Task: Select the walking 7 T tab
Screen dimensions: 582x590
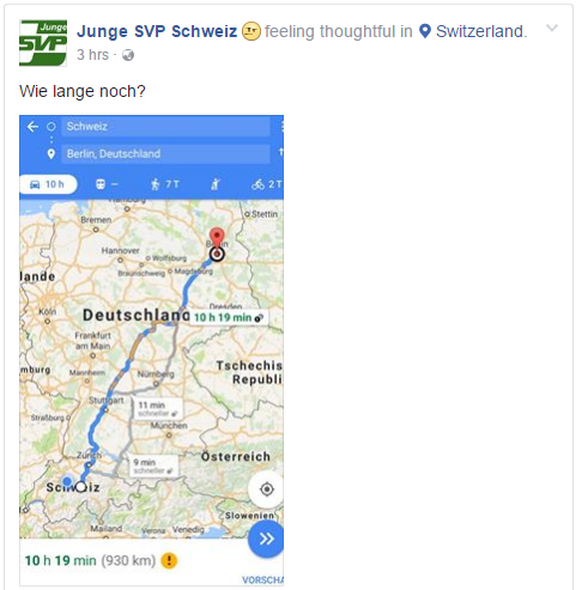Action: (x=165, y=184)
